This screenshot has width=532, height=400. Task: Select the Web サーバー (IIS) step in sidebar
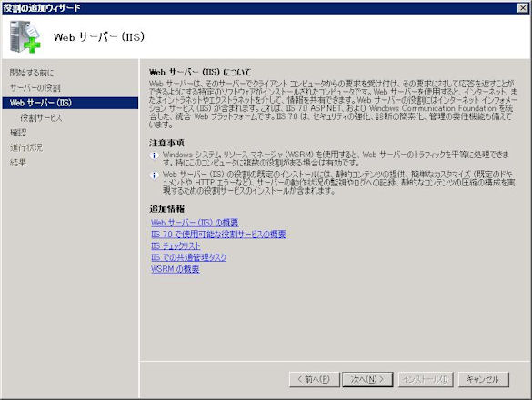pyautogui.click(x=70, y=103)
